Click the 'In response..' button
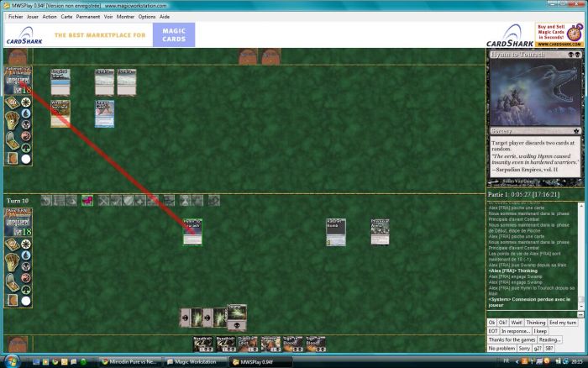The width and height of the screenshot is (588, 368). point(516,331)
